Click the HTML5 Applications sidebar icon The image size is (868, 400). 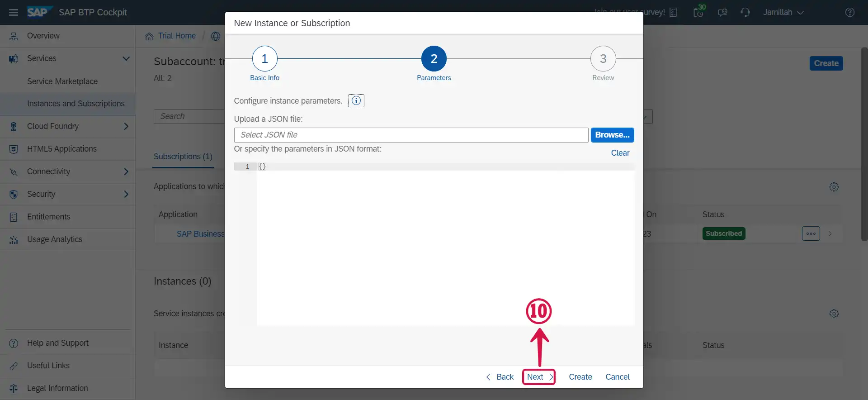[x=14, y=149]
